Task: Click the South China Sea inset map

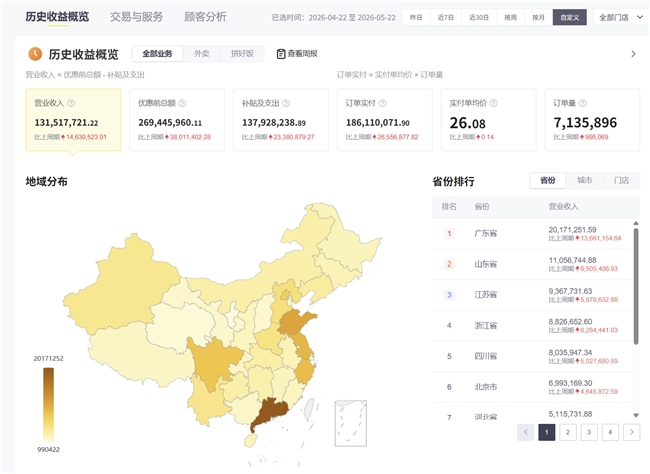Action: (x=351, y=423)
